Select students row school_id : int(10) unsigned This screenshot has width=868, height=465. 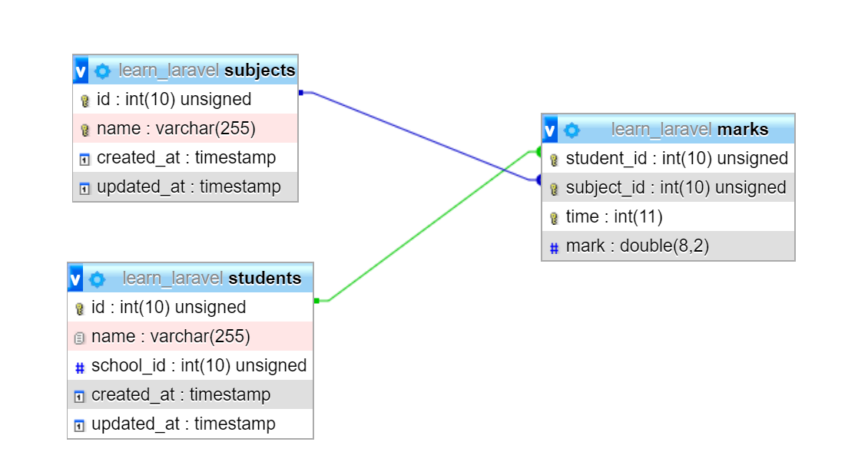pyautogui.click(x=190, y=365)
